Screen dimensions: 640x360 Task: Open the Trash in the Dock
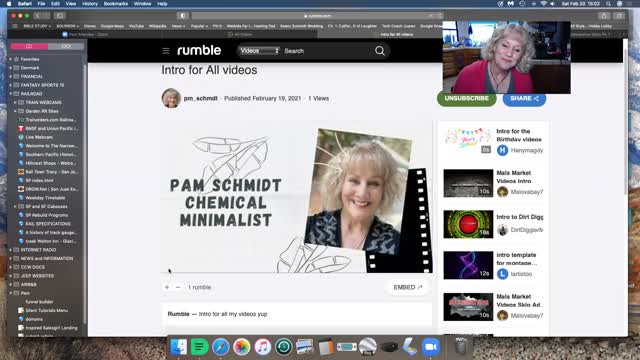tap(461, 347)
